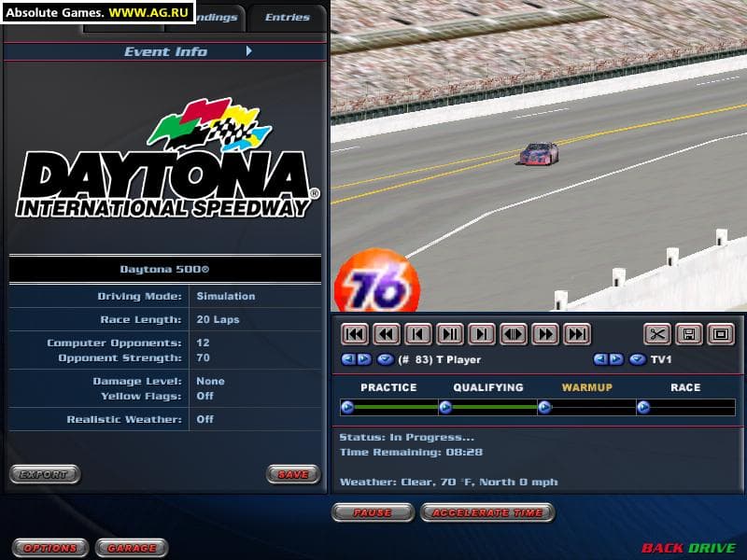This screenshot has width=747, height=560.
Task: Rewind replay to the very start
Action: [x=355, y=334]
